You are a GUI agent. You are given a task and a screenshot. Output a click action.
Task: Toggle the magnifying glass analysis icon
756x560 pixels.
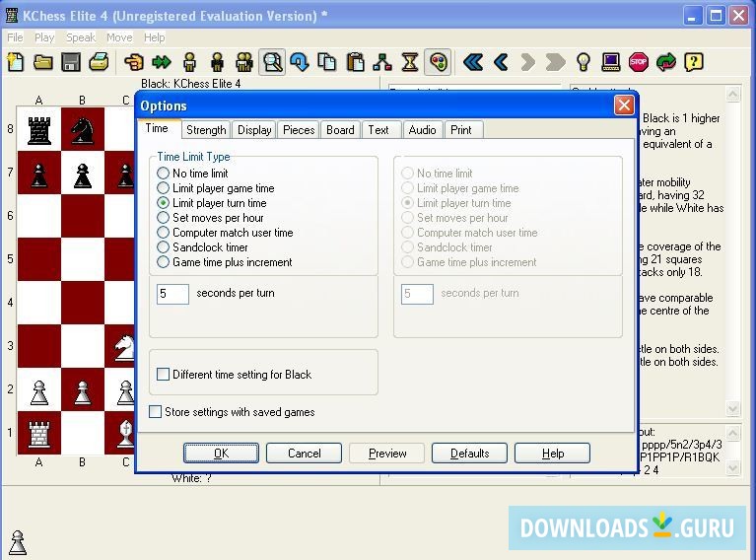pyautogui.click(x=272, y=62)
